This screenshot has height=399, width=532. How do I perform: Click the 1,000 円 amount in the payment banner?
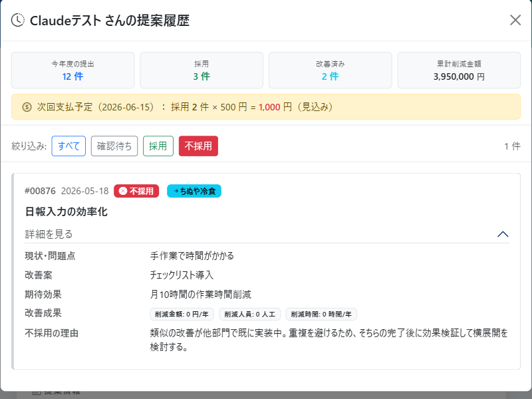coord(275,107)
